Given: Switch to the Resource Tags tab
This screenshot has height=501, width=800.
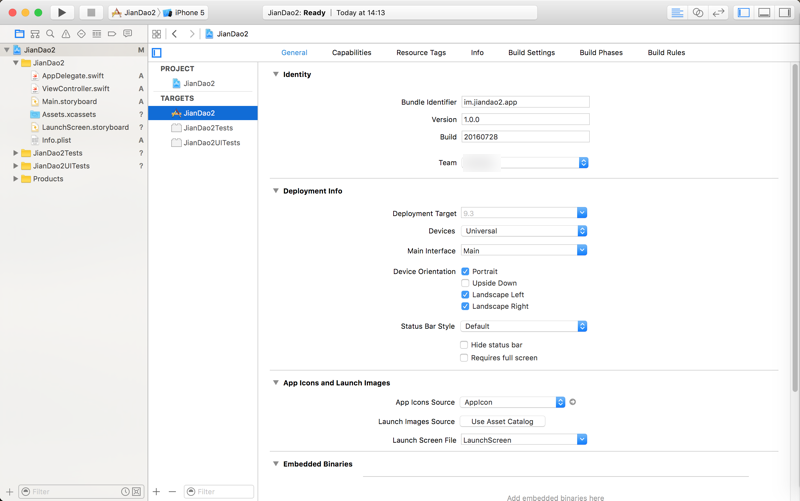Looking at the screenshot, I should coord(421,53).
